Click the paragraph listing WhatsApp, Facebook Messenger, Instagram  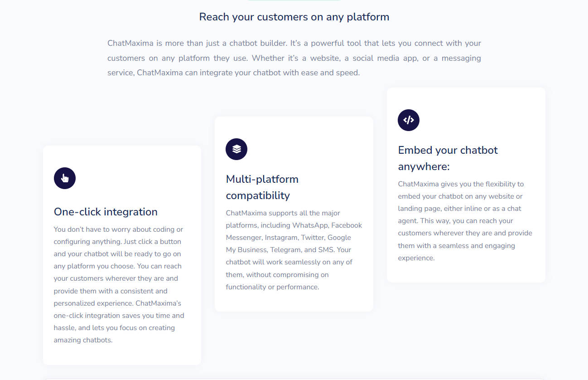(294, 250)
